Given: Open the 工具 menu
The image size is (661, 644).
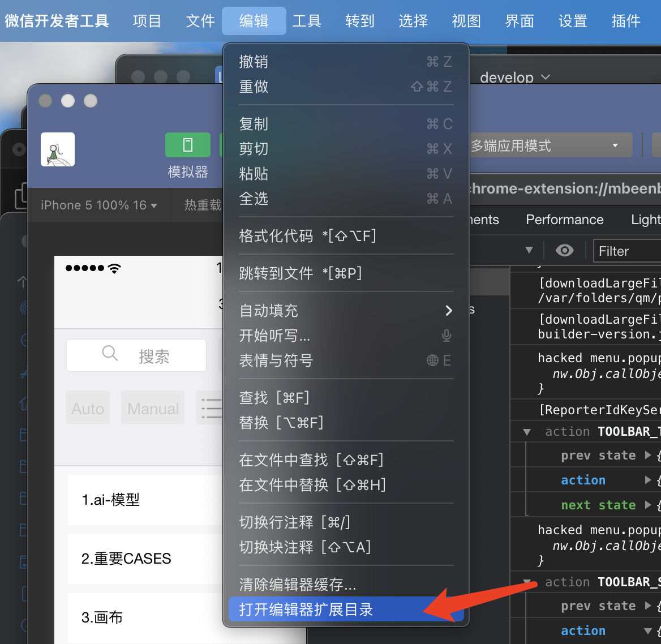Looking at the screenshot, I should tap(307, 20).
